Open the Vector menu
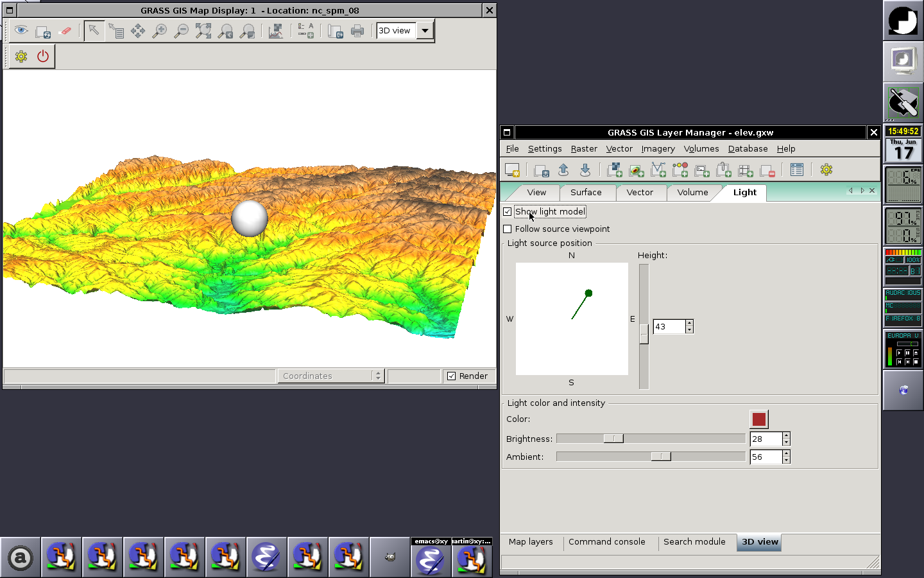Viewport: 924px width, 578px height. point(619,148)
